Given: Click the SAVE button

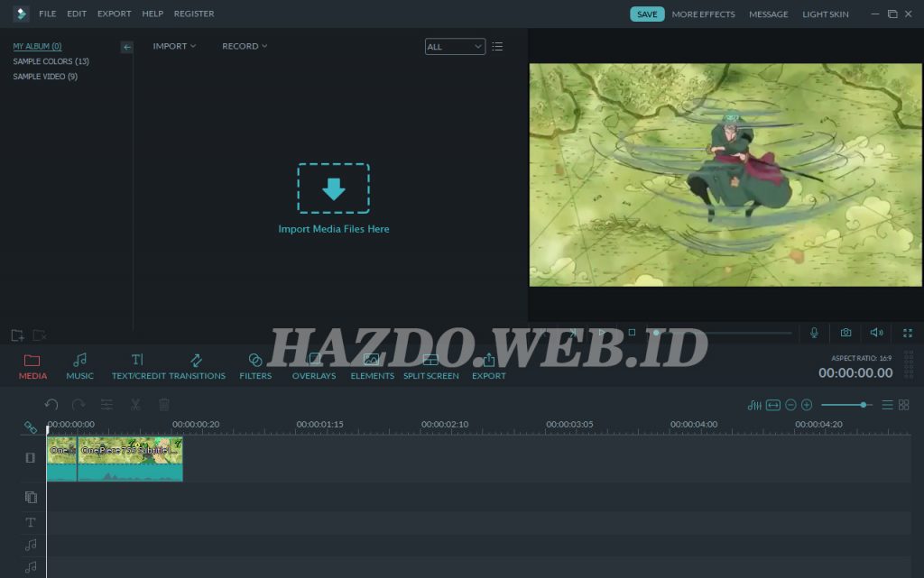Looking at the screenshot, I should click(x=646, y=14).
